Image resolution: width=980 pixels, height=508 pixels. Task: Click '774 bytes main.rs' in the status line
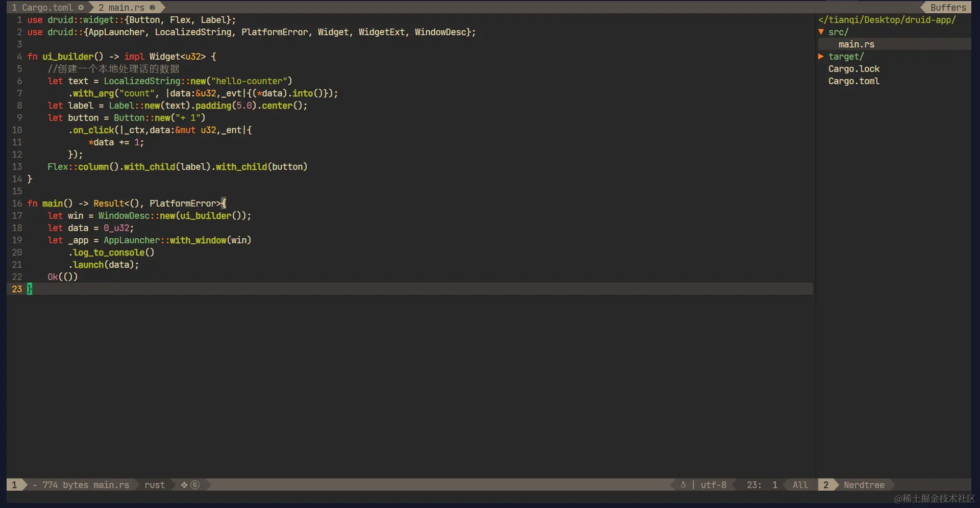[86, 485]
